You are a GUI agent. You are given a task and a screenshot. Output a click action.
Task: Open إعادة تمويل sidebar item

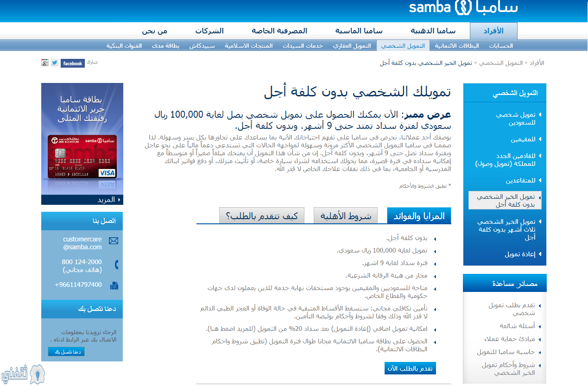(x=520, y=254)
